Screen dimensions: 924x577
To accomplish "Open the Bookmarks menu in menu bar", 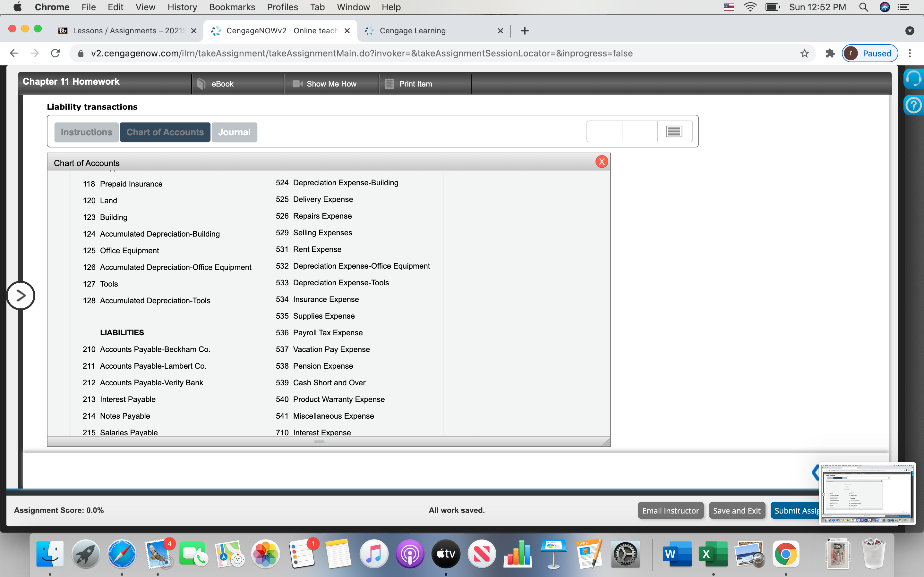I will (232, 7).
